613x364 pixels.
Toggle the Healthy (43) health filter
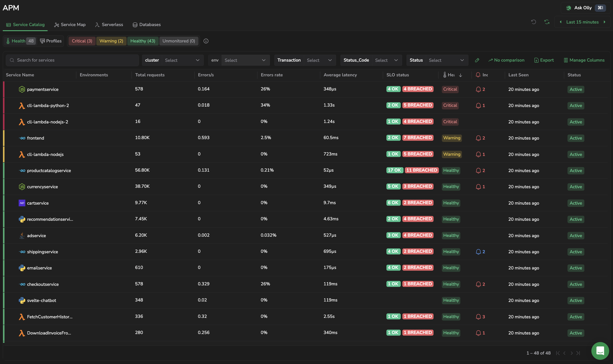(143, 41)
